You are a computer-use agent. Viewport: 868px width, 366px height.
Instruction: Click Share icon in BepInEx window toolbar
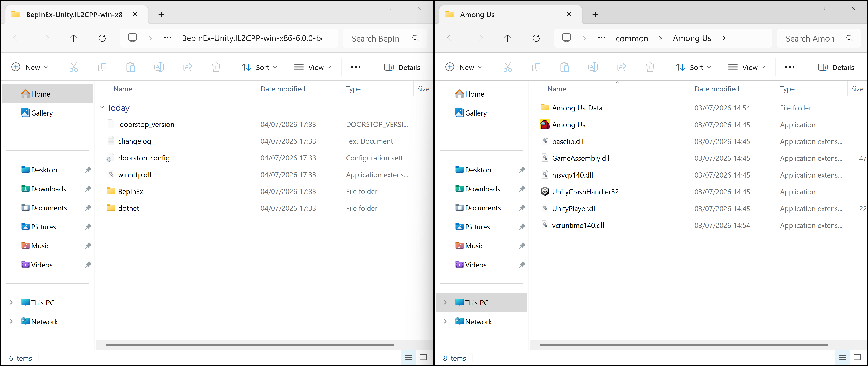pos(188,67)
